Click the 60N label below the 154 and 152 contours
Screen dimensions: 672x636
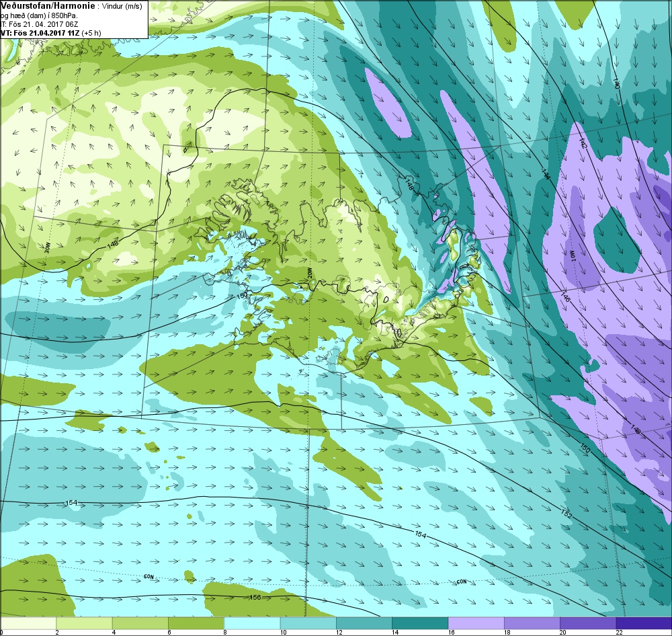[461, 582]
